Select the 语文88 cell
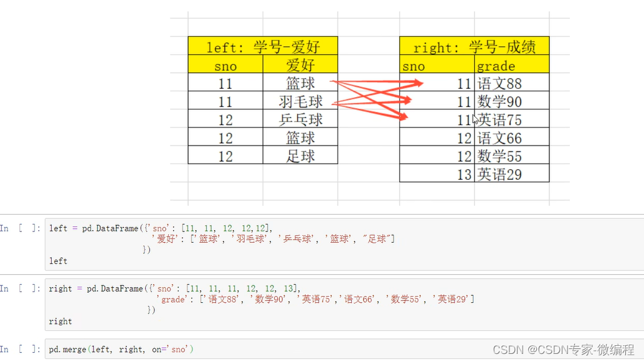Screen dimensions: 644x362 click(512, 82)
